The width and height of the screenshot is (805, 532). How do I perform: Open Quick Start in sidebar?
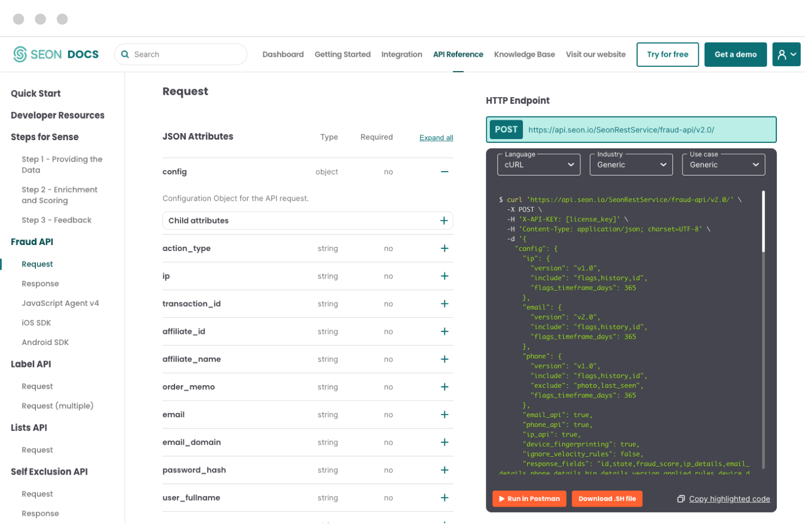tap(36, 93)
